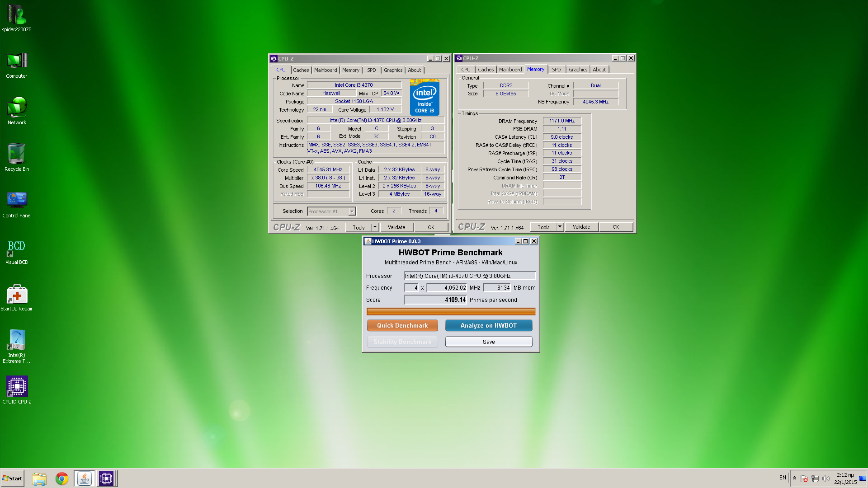The height and width of the screenshot is (488, 868).
Task: Open Windows Explorer from the taskbar
Action: pyautogui.click(x=39, y=479)
